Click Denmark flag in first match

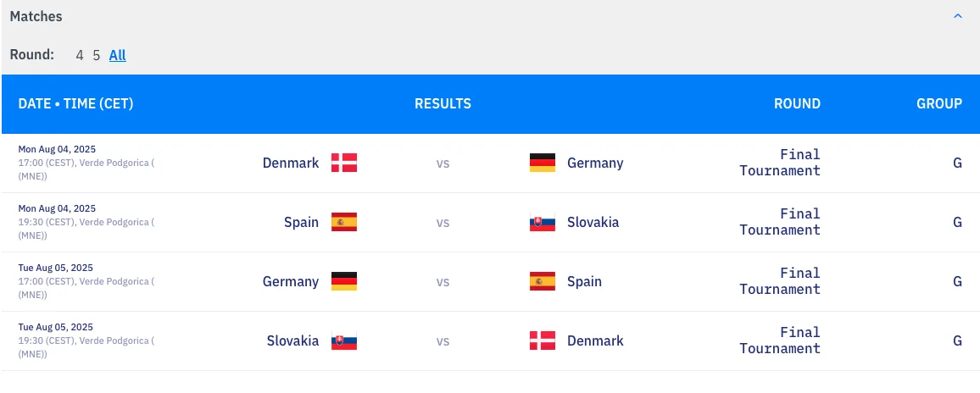click(x=344, y=163)
